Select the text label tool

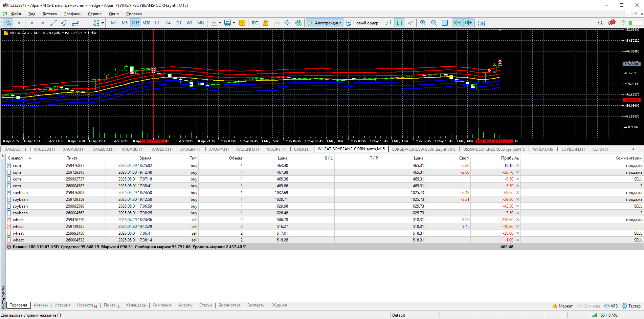[86, 23]
